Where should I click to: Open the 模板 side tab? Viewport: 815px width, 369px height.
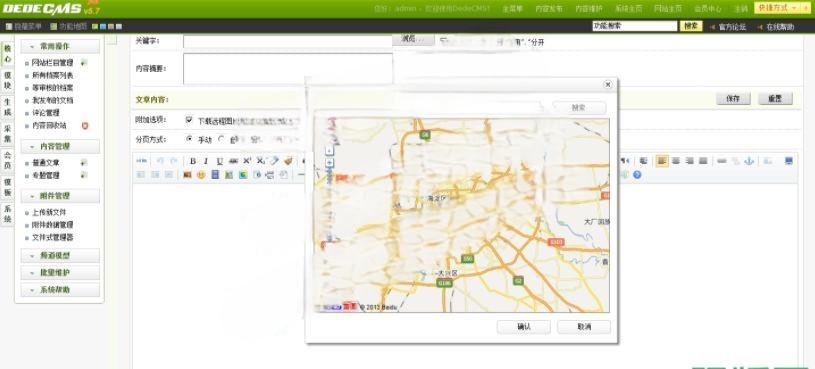tap(7, 187)
